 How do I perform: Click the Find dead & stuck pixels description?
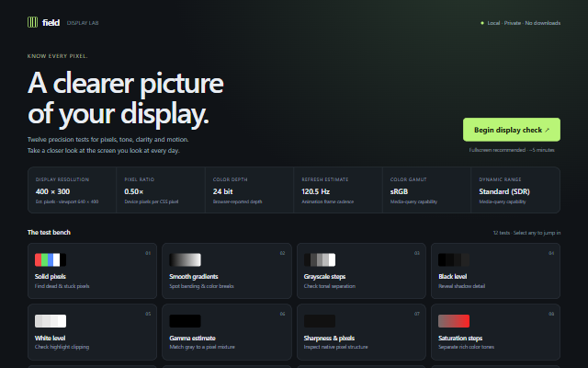click(62, 286)
